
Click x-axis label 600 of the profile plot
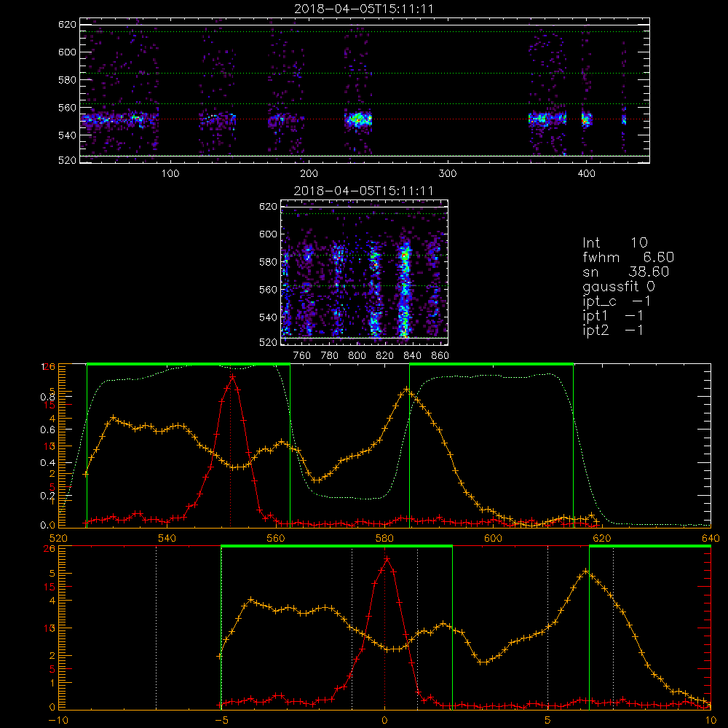click(493, 538)
